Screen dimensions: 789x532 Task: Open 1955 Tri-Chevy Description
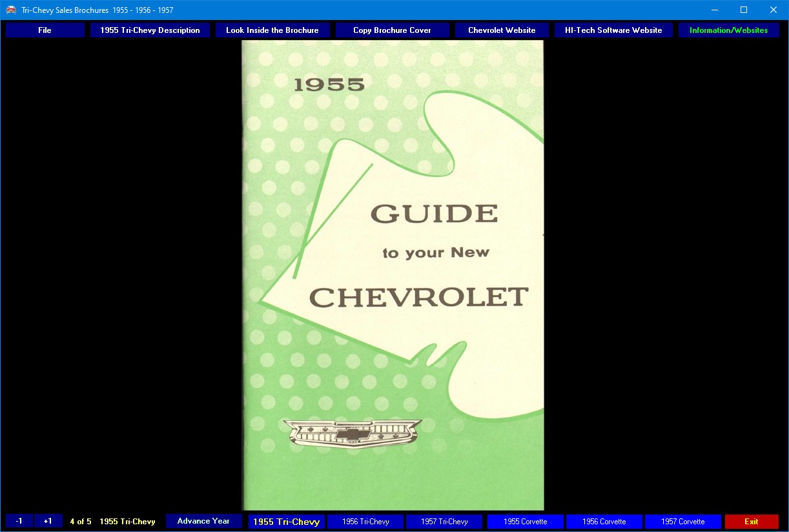click(x=150, y=30)
